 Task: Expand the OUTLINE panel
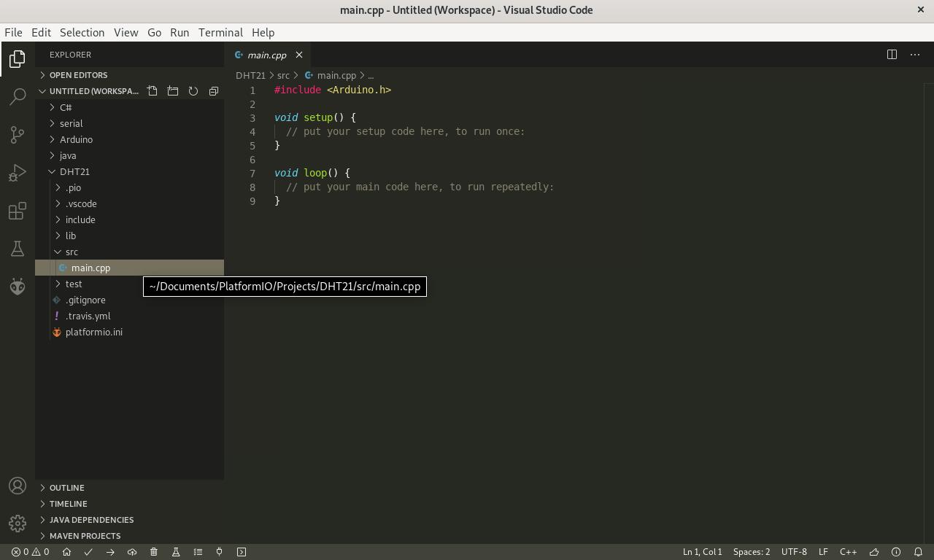pos(129,488)
